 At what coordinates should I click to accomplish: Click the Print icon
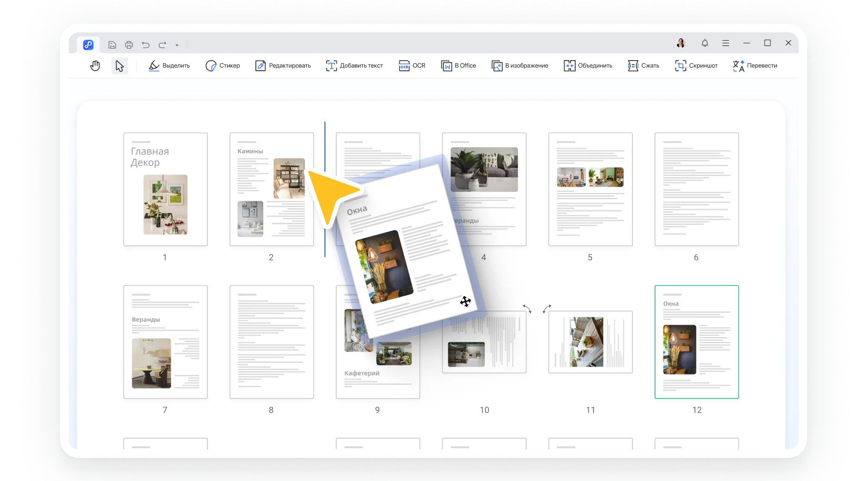click(129, 44)
